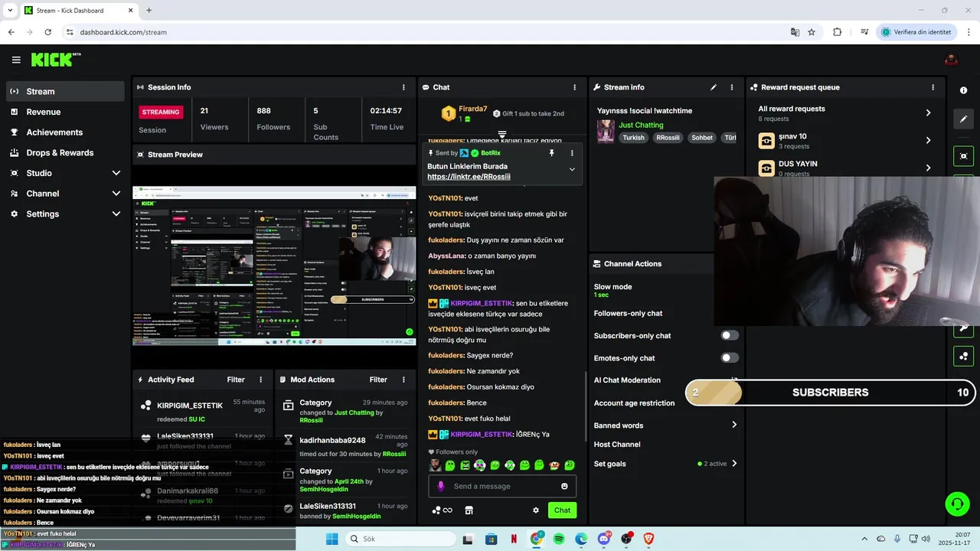Screen dimensions: 980x551
Task: Open Activity Feed Filter dropdown
Action: 236,380
